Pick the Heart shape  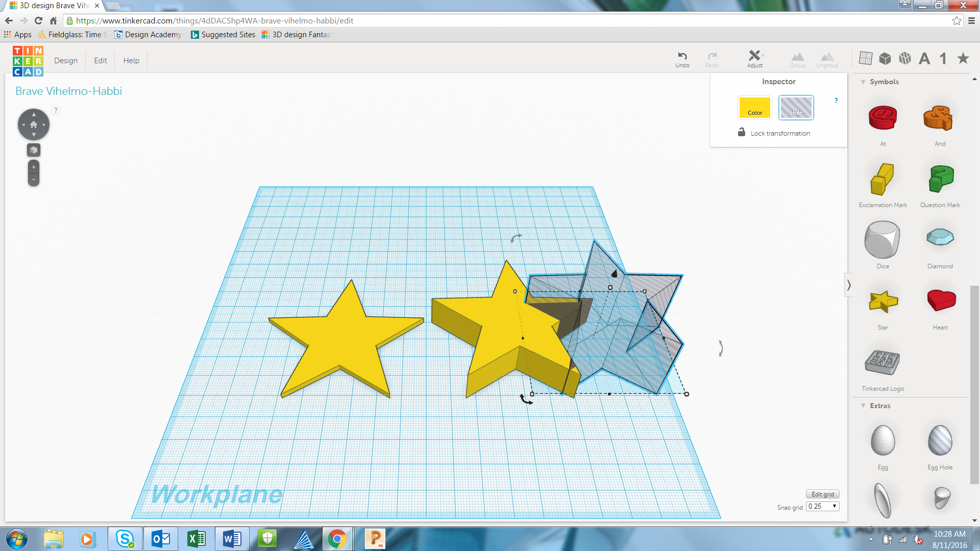pos(940,301)
